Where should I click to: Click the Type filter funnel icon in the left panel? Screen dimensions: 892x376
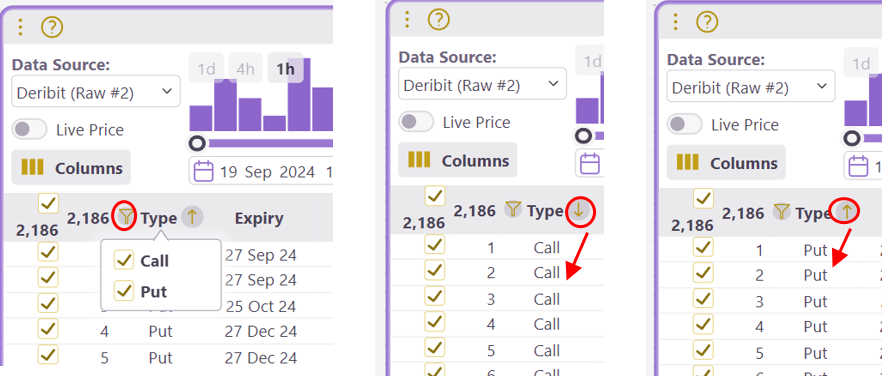(x=125, y=216)
